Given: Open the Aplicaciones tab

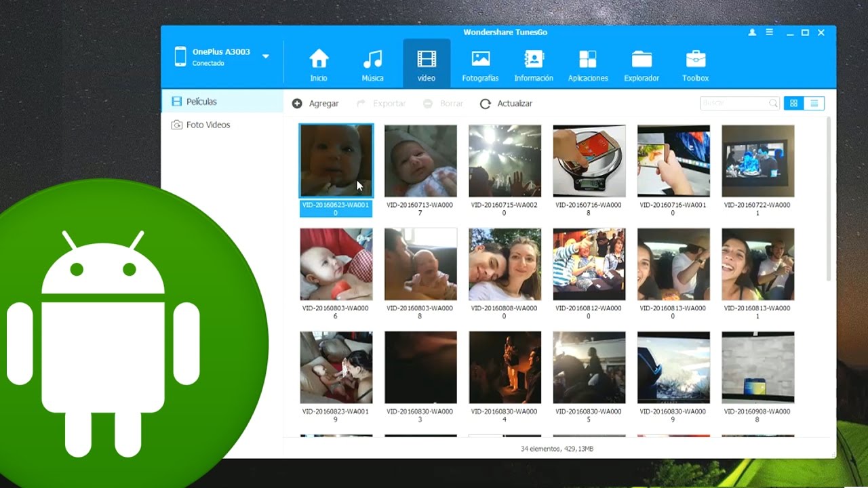Looking at the screenshot, I should coord(588,65).
